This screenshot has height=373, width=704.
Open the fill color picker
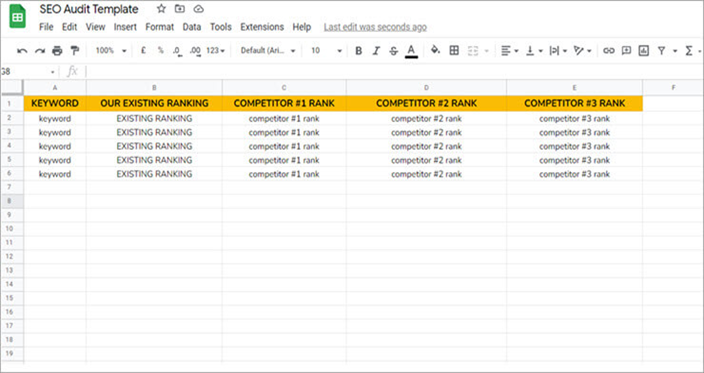pos(436,50)
